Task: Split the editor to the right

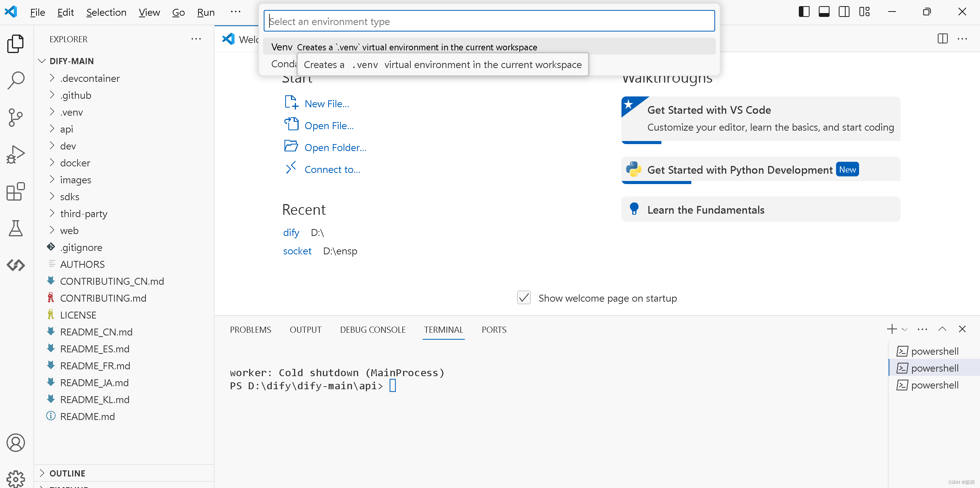Action: point(942,39)
